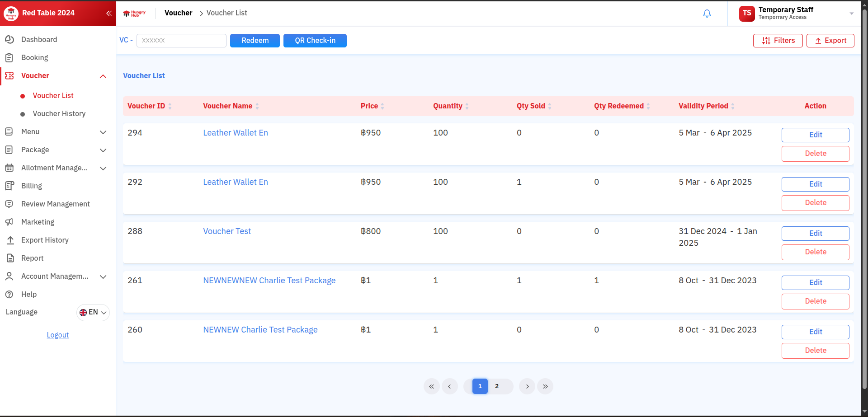Sort table by Voucher ID column

[170, 106]
